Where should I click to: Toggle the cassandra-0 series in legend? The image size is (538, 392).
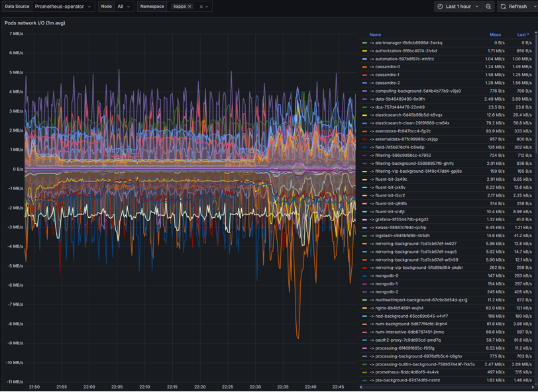pos(387,67)
